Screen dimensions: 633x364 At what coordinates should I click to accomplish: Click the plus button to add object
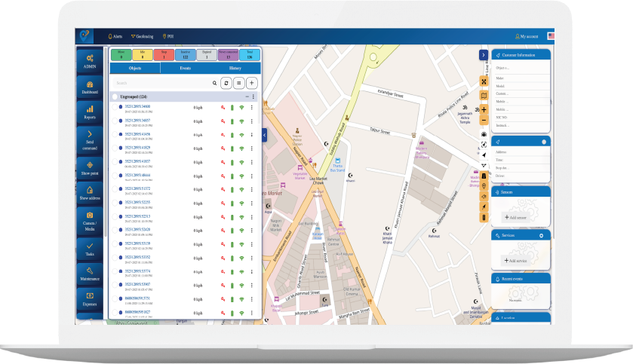point(251,83)
